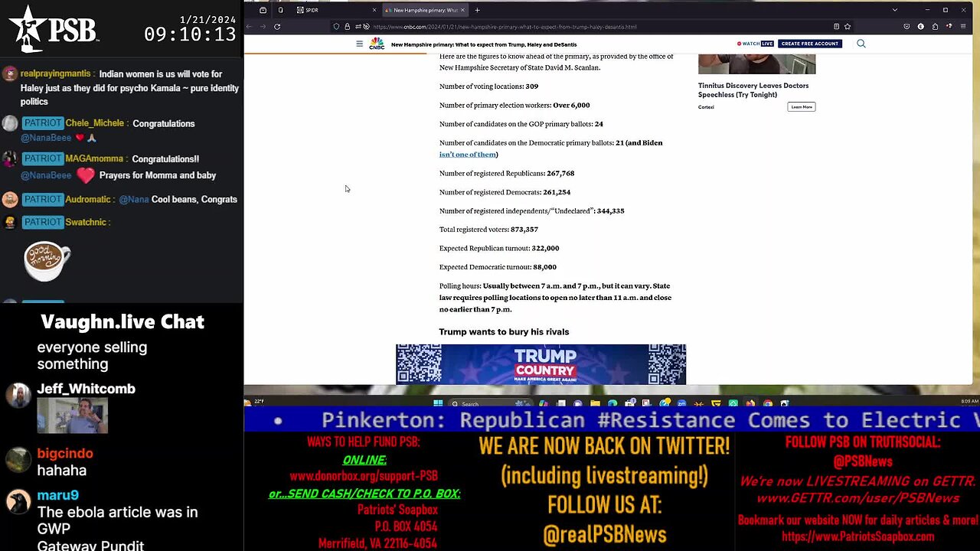This screenshot has width=980, height=551.
Task: Click the realprayingmantis username in chat
Action: click(57, 74)
